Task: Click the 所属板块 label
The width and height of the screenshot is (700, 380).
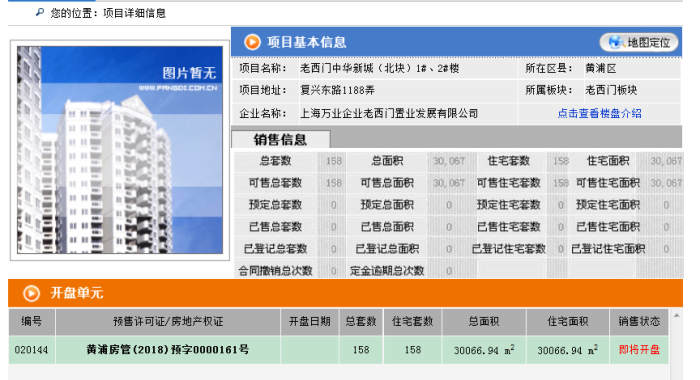Action: tap(548, 90)
